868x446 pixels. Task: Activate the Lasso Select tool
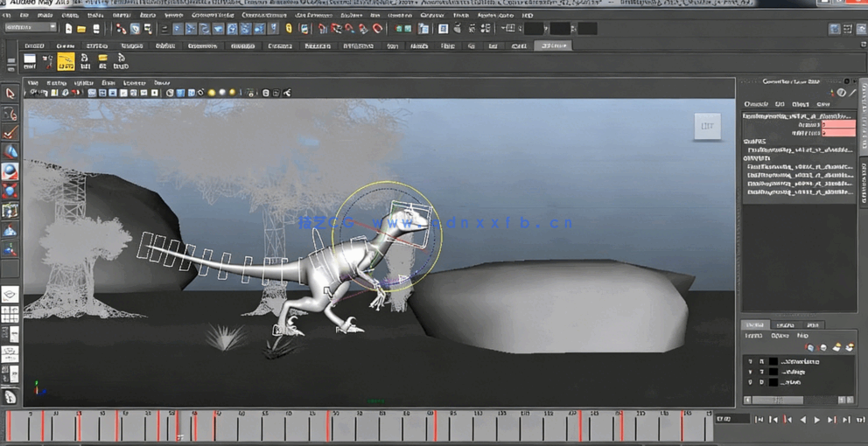tap(10, 114)
